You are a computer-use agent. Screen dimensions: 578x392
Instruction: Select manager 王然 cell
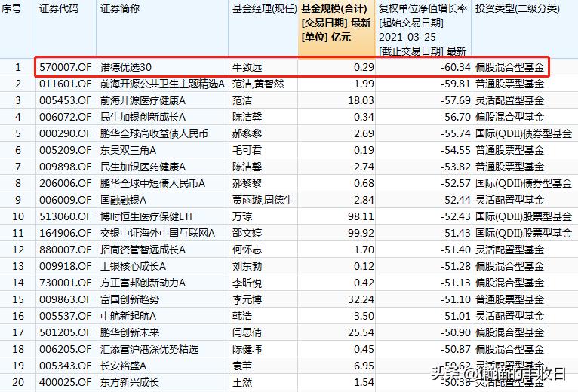pyautogui.click(x=242, y=382)
